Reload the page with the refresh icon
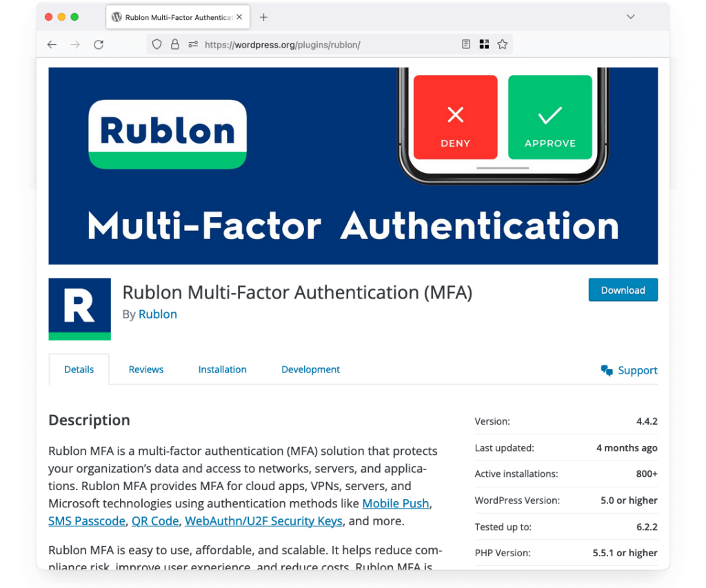The width and height of the screenshot is (706, 588). click(x=99, y=45)
